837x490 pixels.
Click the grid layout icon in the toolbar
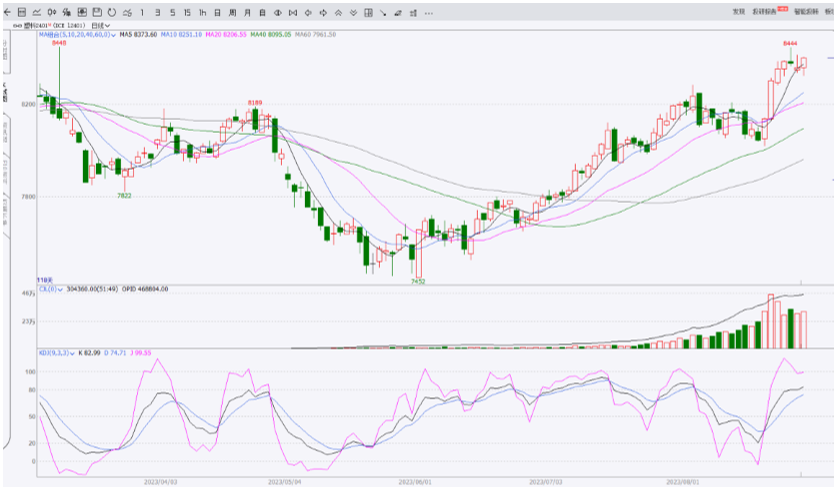tap(368, 12)
